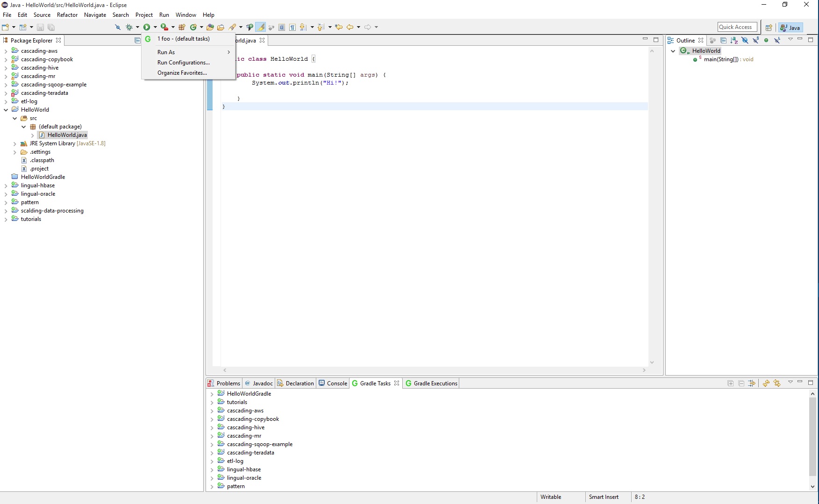Select '1 foo - (default tasks)' menu entry

[188, 39]
